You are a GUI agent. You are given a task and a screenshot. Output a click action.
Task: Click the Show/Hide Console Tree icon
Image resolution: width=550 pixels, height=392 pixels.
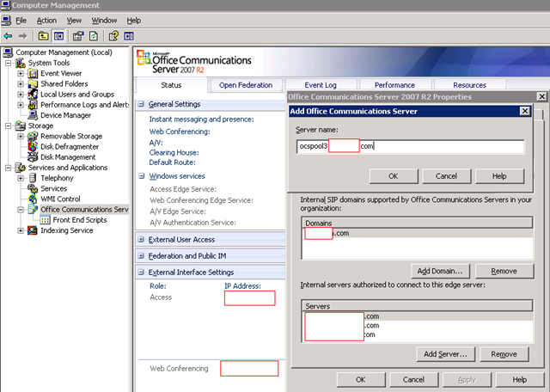point(58,36)
